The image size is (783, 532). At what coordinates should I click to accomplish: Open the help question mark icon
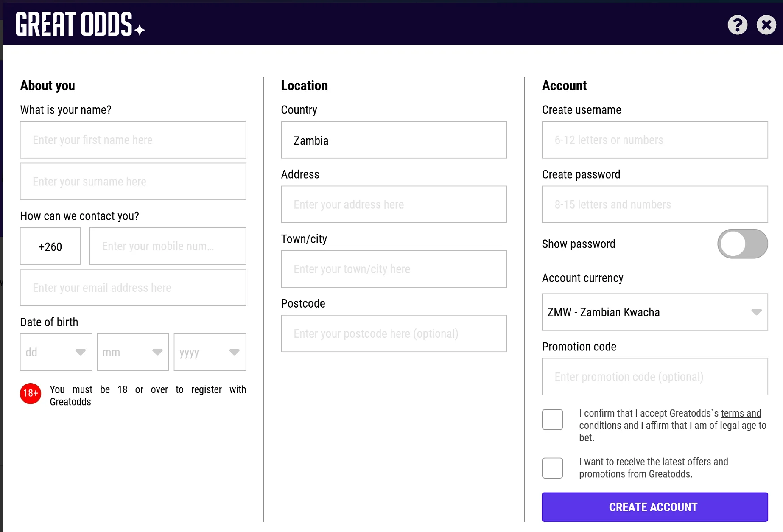737,25
